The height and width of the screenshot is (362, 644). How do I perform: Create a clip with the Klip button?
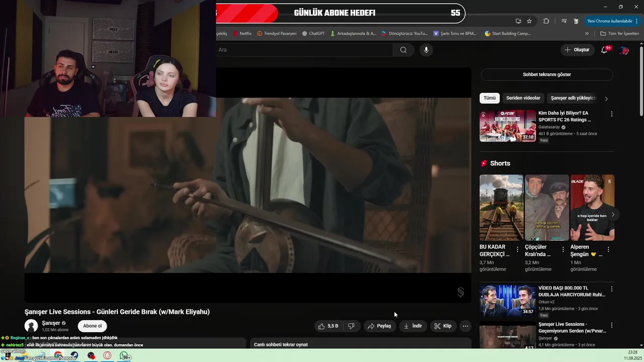pyautogui.click(x=443, y=326)
